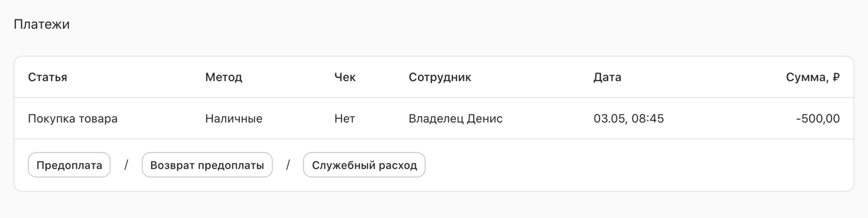Click the Предоплата button

pyautogui.click(x=69, y=165)
